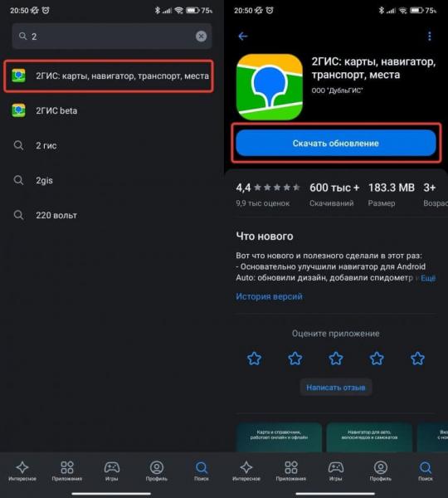Tap the 600 тыс + downloads count
Screen dimensions: 448x498
(x=334, y=194)
